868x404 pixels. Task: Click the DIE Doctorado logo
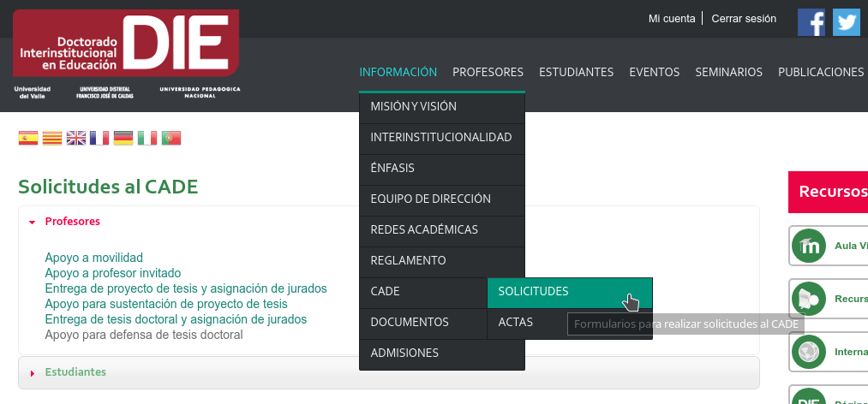point(126,43)
